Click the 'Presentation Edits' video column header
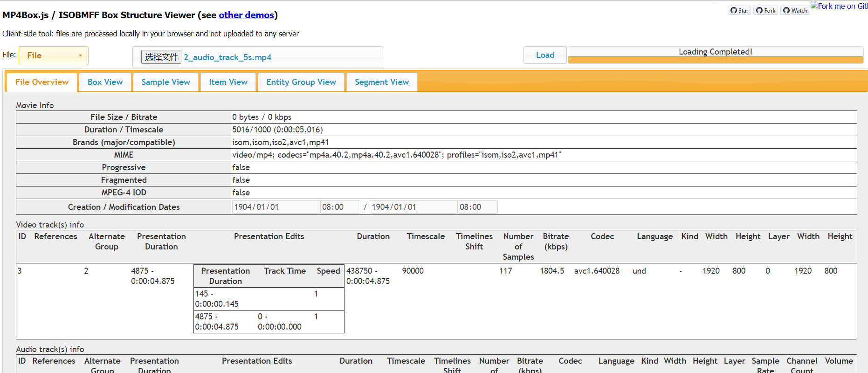Screen dimensions: 868x373 (x=269, y=236)
